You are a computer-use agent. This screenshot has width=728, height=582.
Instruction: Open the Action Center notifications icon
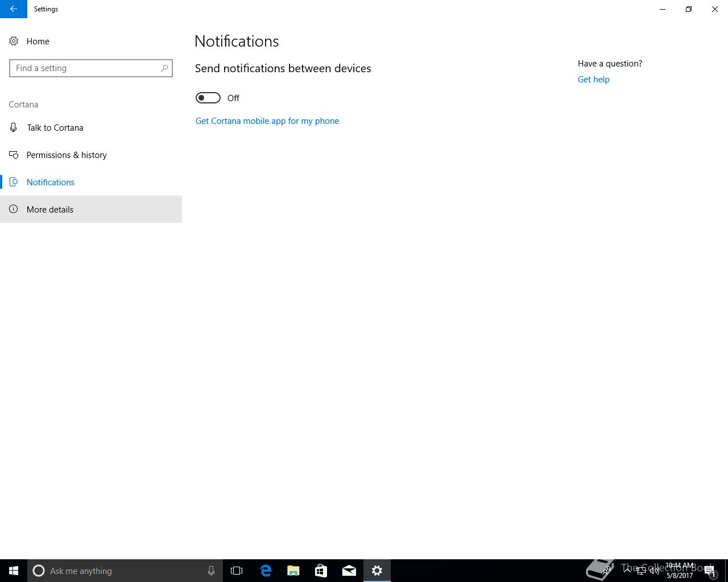710,571
